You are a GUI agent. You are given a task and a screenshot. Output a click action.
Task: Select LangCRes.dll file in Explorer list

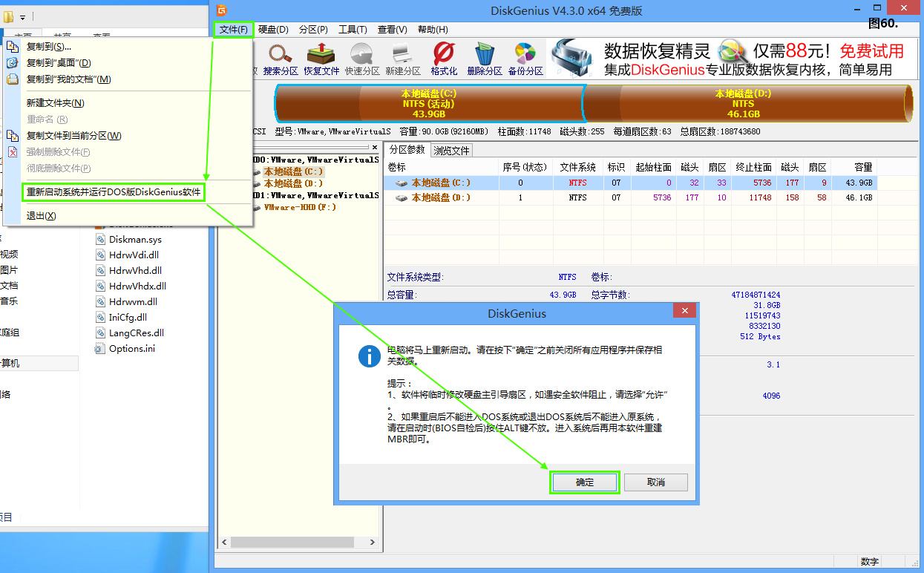point(137,333)
